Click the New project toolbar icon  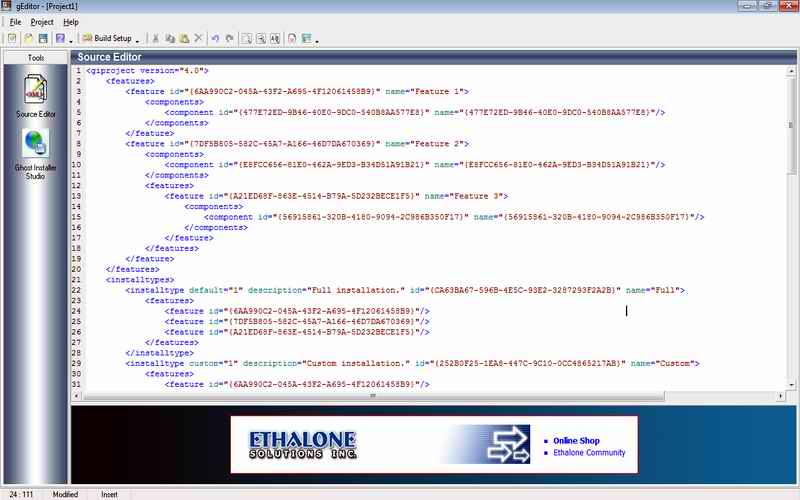(x=11, y=38)
